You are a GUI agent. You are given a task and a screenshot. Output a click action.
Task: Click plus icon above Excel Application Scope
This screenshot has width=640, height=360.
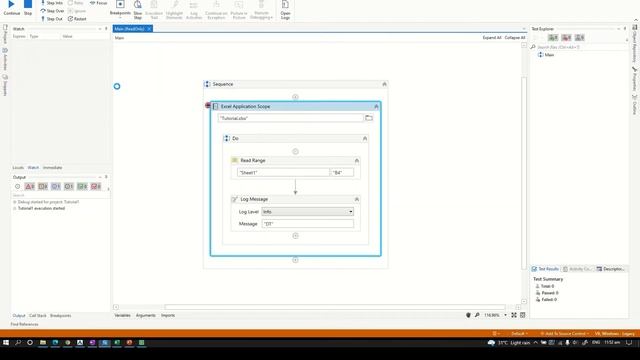295,97
